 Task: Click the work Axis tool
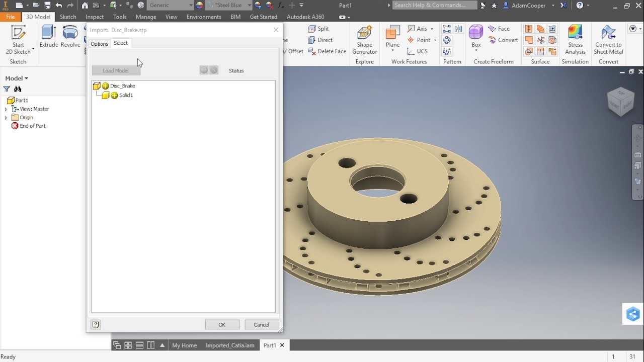[x=418, y=29]
